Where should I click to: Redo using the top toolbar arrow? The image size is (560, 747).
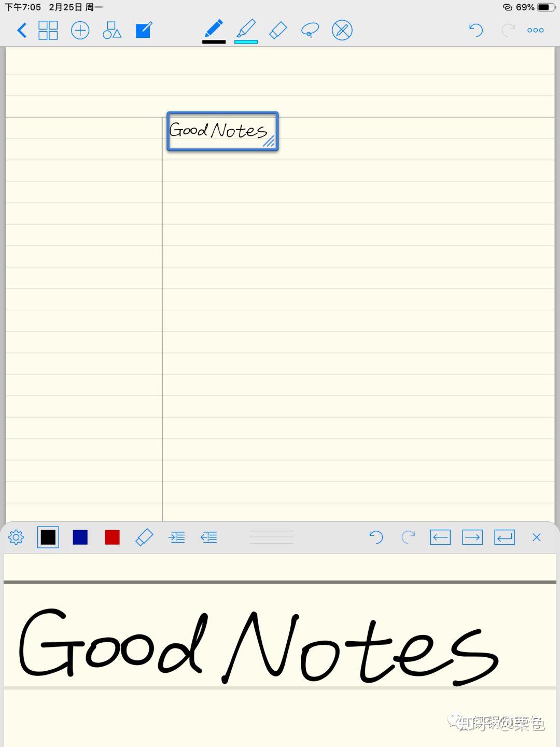point(508,30)
